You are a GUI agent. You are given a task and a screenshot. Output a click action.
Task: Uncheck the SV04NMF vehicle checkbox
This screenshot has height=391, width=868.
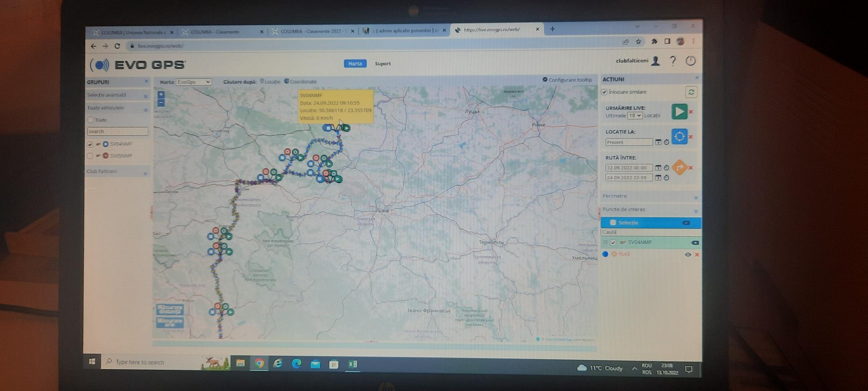click(90, 144)
